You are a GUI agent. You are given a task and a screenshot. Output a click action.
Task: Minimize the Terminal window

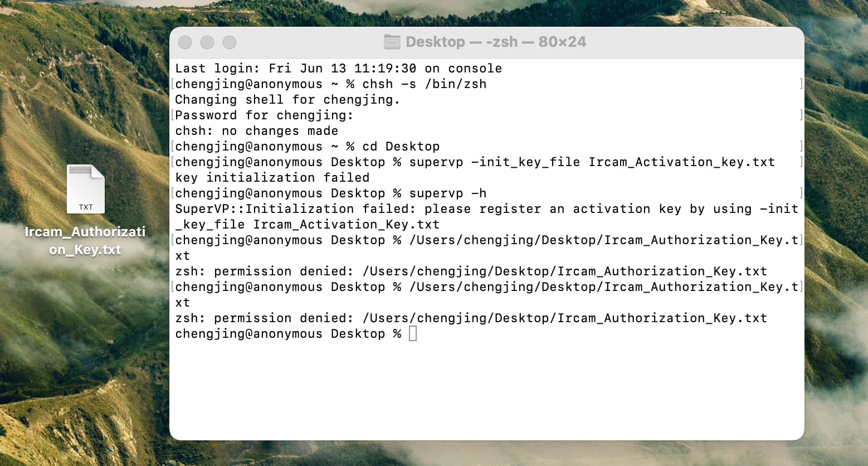pos(207,42)
